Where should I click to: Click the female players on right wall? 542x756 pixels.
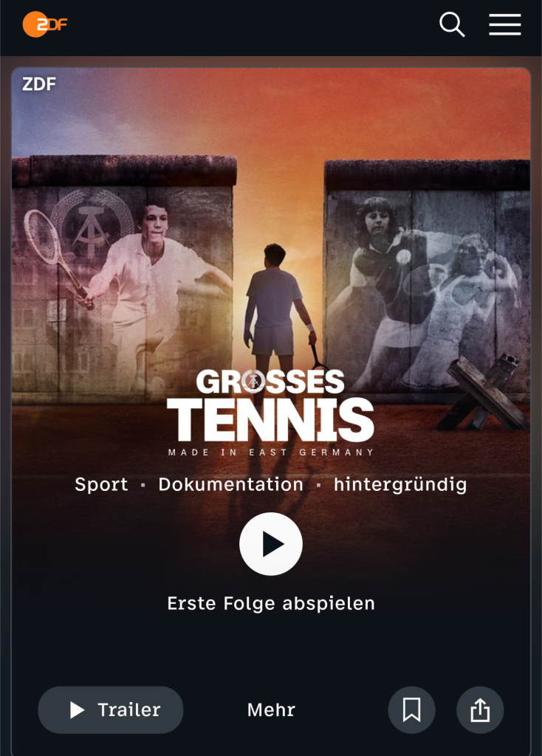click(425, 289)
